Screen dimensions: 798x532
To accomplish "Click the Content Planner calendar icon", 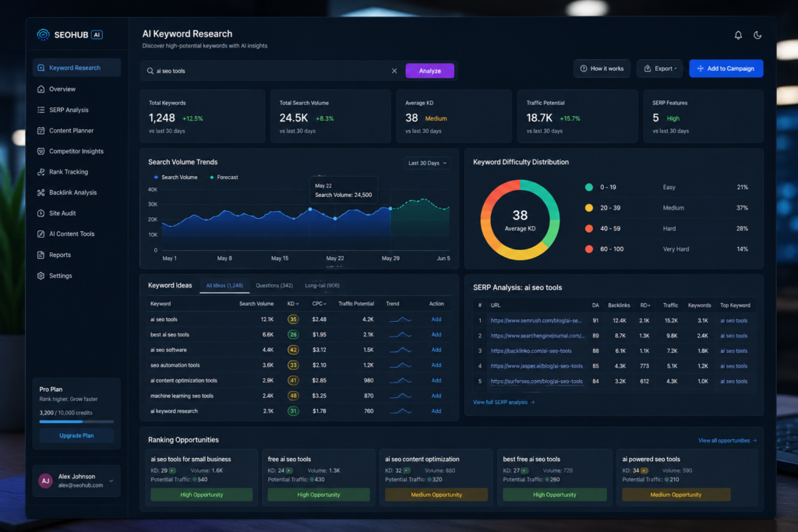I will coord(41,131).
